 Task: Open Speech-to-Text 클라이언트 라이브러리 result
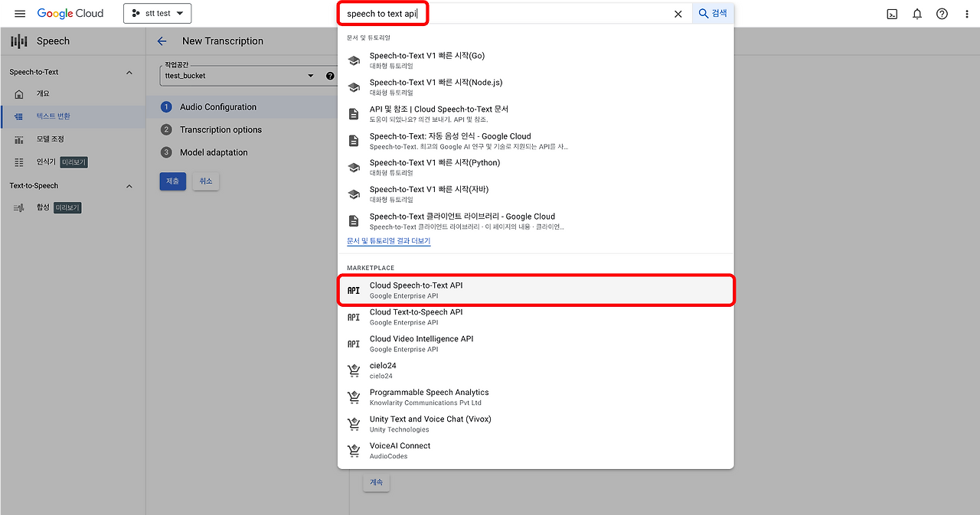(x=536, y=221)
